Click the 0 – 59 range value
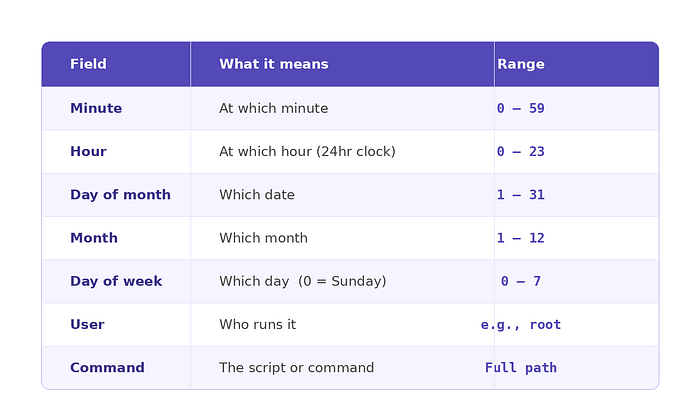 pos(521,108)
